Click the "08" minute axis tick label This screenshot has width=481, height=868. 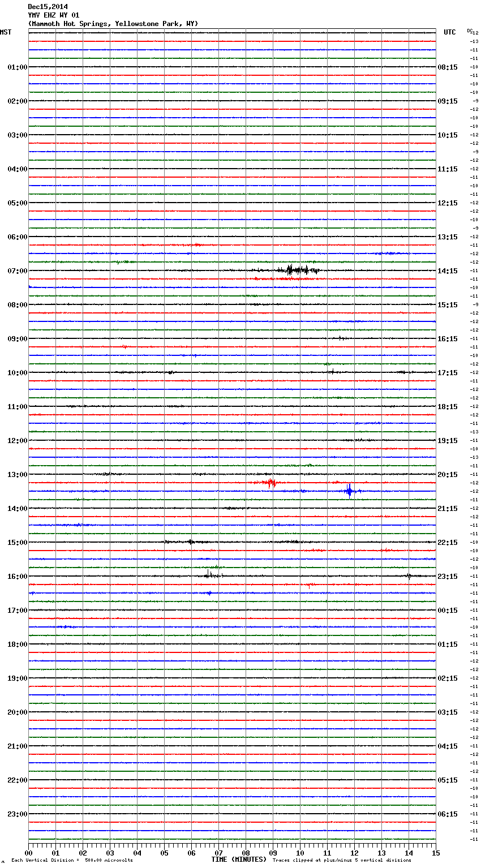[246, 853]
